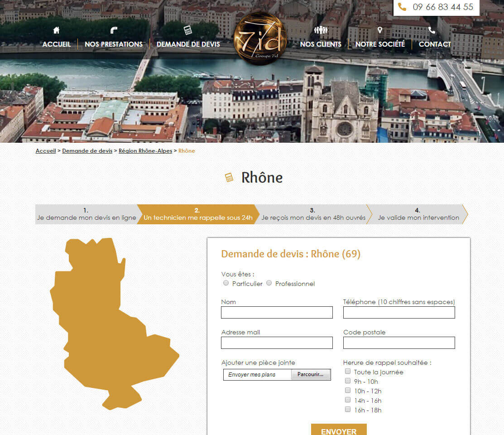Follow the Région Rhône-Alpes breadcrumb link

pos(145,151)
